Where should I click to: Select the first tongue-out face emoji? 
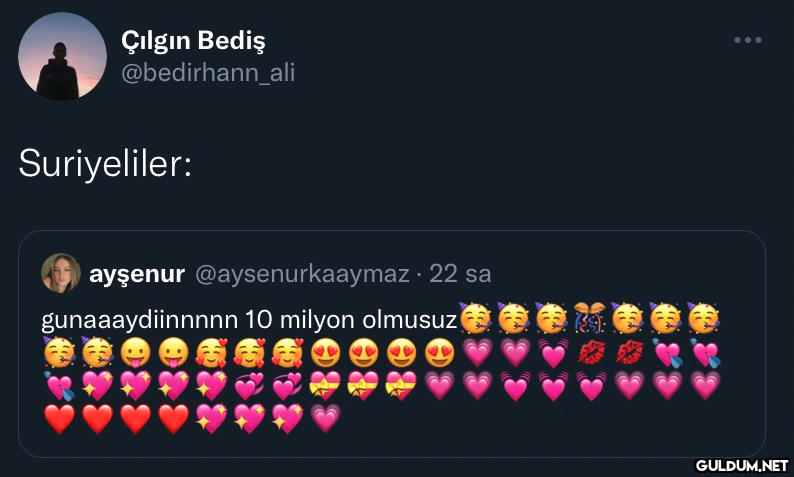[136, 353]
